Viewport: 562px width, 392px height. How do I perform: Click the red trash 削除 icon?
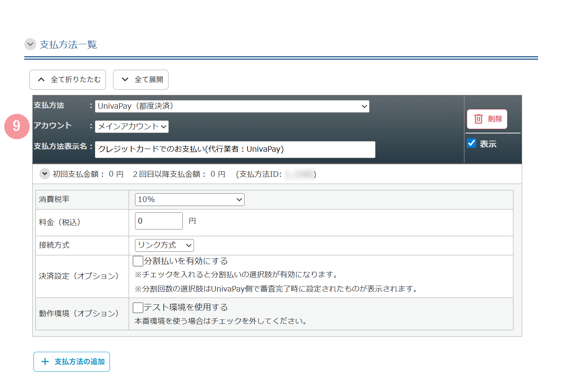tap(478, 119)
